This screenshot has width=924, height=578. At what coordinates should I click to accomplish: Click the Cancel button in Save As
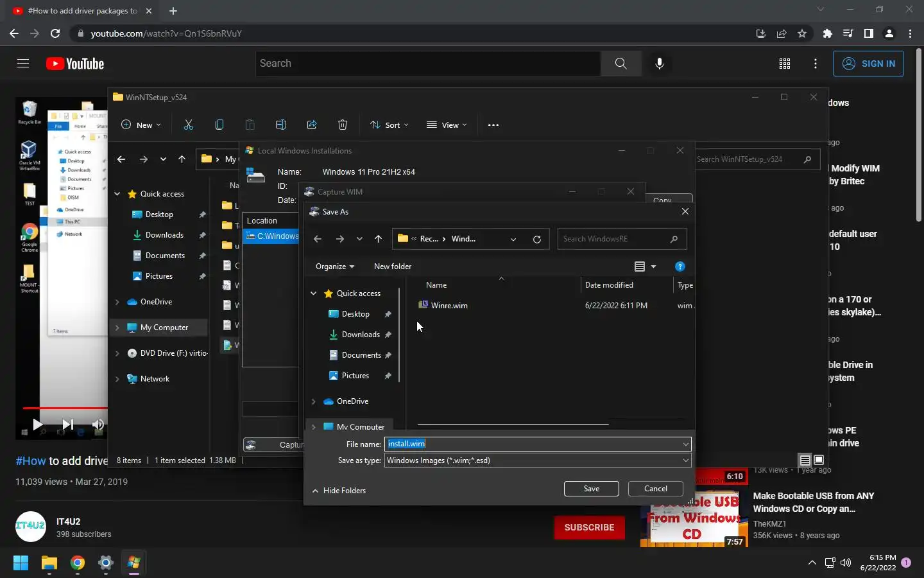[656, 489]
